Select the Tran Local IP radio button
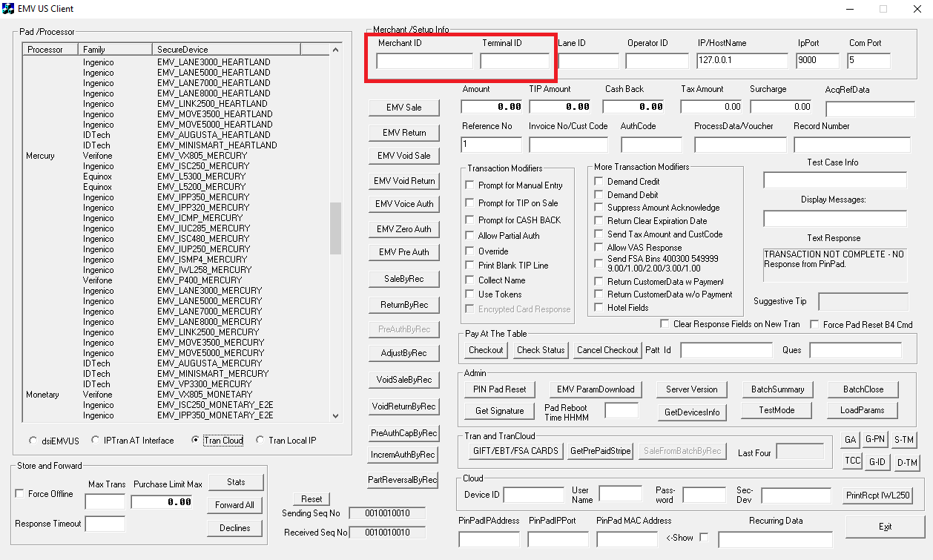The height and width of the screenshot is (560, 933). [260, 441]
